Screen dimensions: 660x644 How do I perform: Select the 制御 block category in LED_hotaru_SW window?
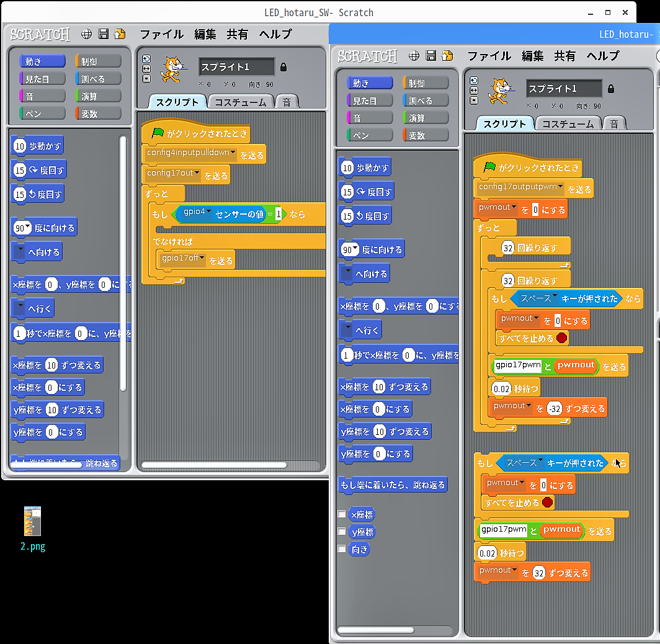pos(98,61)
